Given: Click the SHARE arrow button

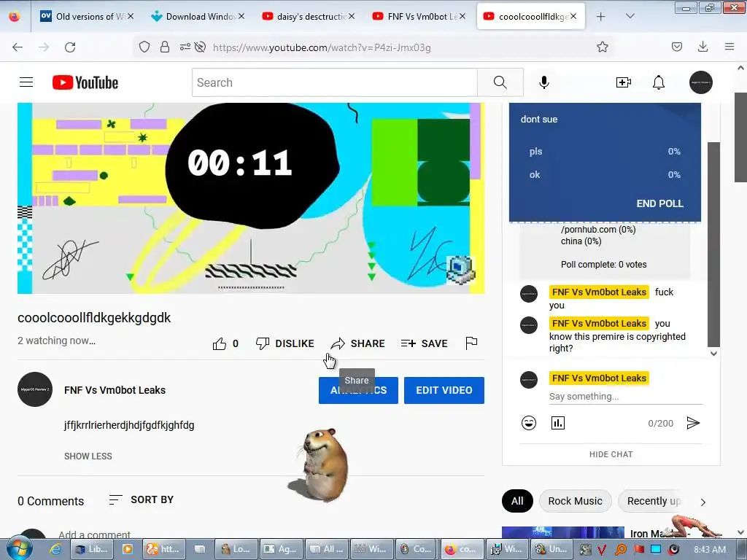Looking at the screenshot, I should 357,343.
